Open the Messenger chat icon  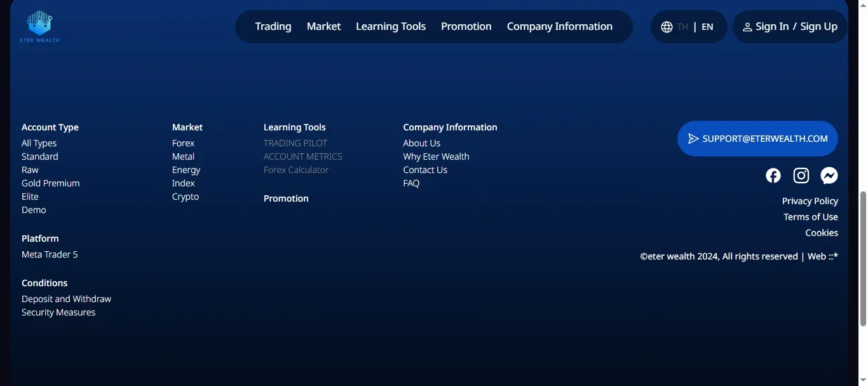[829, 176]
